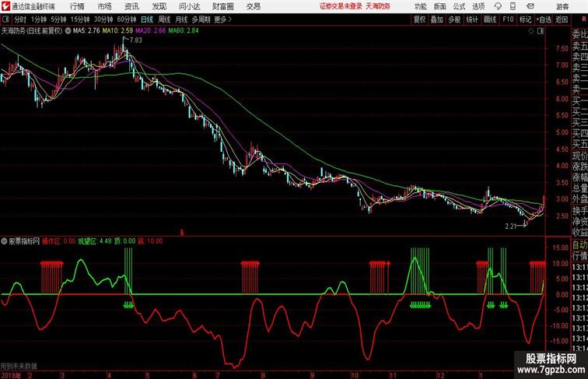Viewport: 588px width, 379px height.
Task: Open the 交易 menu
Action: 254,6
